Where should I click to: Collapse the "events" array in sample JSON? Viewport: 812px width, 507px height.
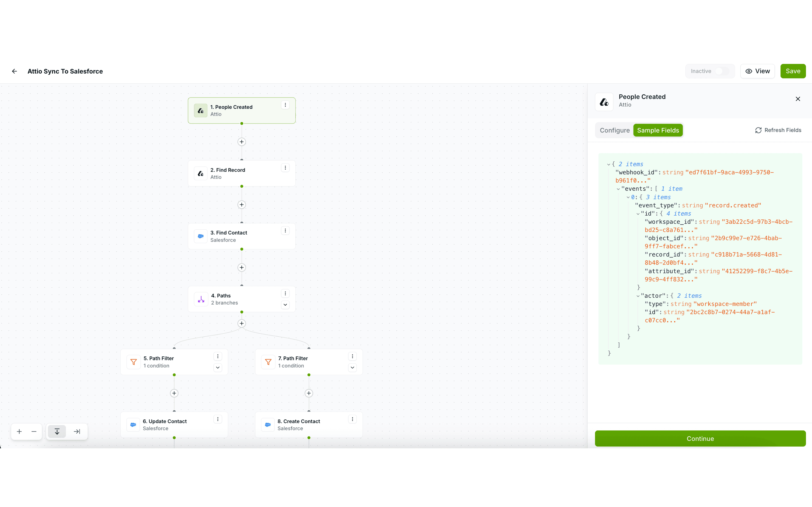pyautogui.click(x=618, y=189)
